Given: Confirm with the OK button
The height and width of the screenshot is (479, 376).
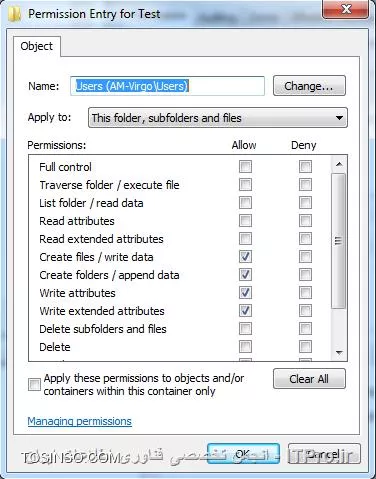Looking at the screenshot, I should [243, 453].
